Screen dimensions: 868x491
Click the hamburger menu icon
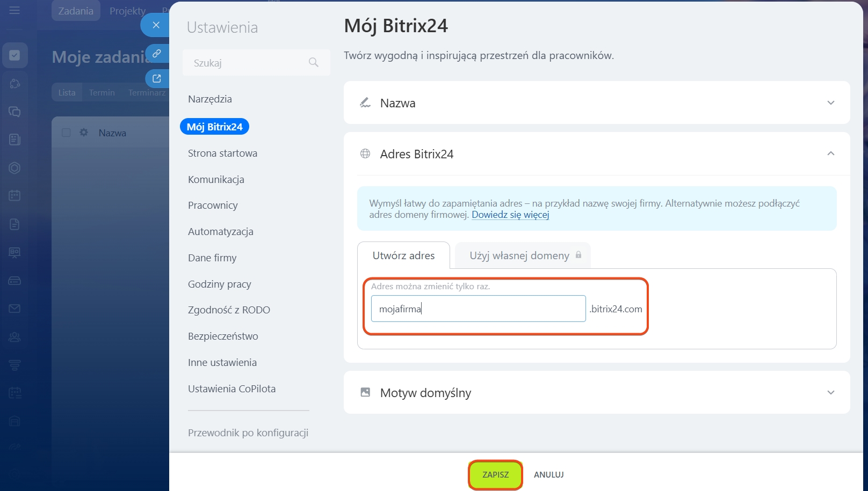coord(15,11)
